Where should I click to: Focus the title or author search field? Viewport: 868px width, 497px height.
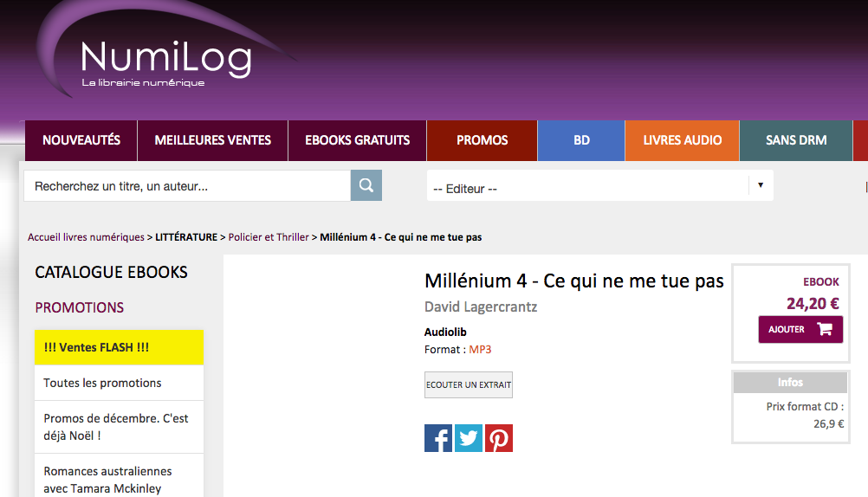(187, 186)
